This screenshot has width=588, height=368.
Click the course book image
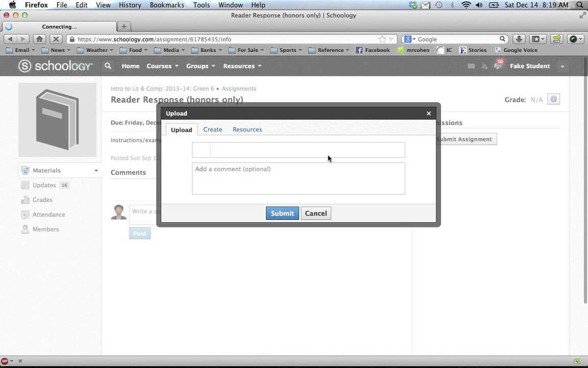click(x=57, y=120)
